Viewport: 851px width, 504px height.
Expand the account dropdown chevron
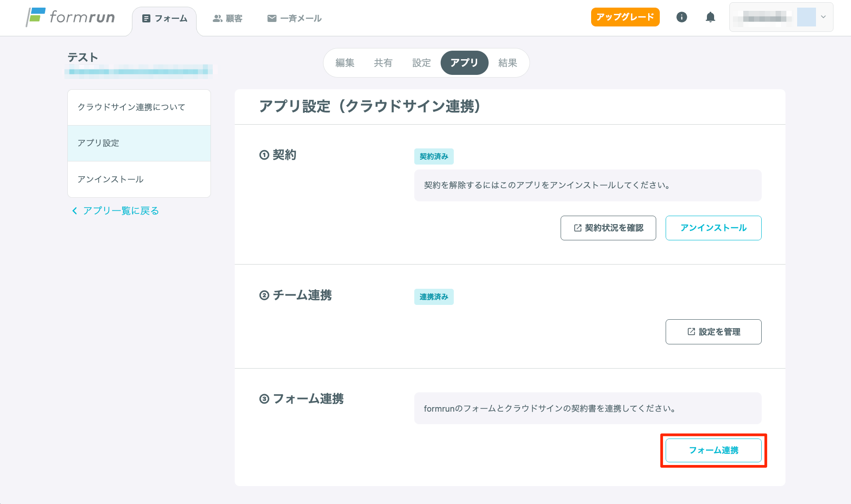tap(823, 17)
